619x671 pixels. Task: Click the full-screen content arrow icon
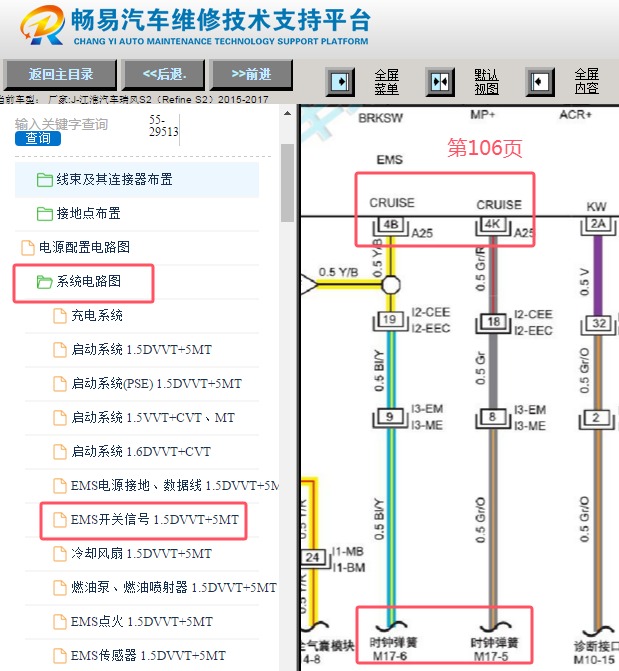click(540, 81)
